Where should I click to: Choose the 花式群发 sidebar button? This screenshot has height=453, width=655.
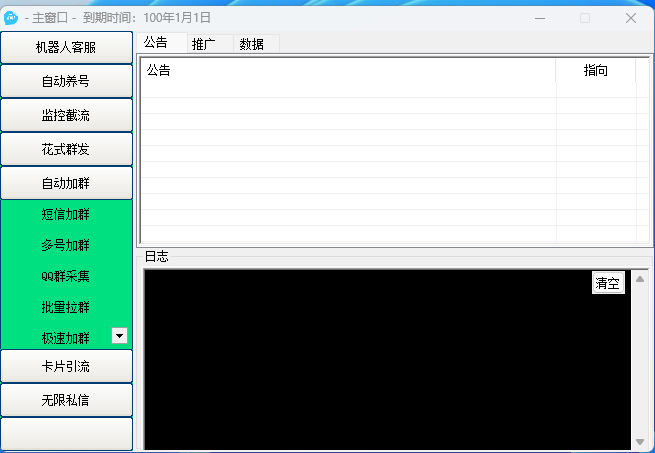point(66,149)
